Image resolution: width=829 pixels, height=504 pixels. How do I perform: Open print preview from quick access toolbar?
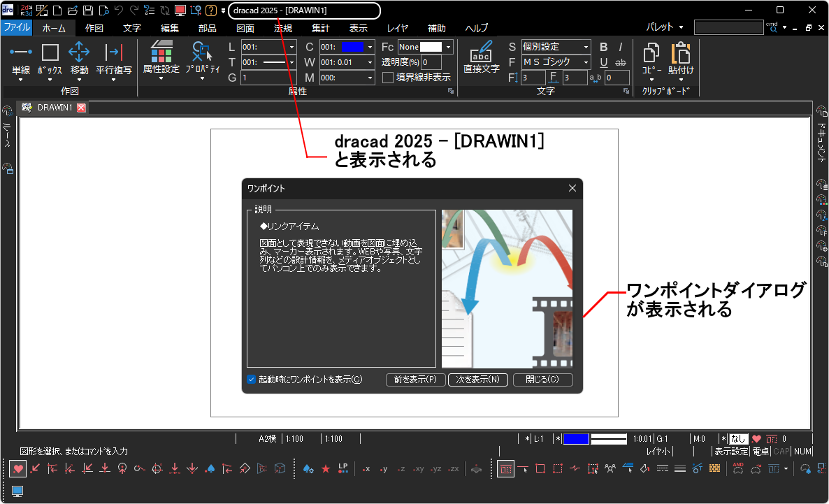(x=103, y=10)
